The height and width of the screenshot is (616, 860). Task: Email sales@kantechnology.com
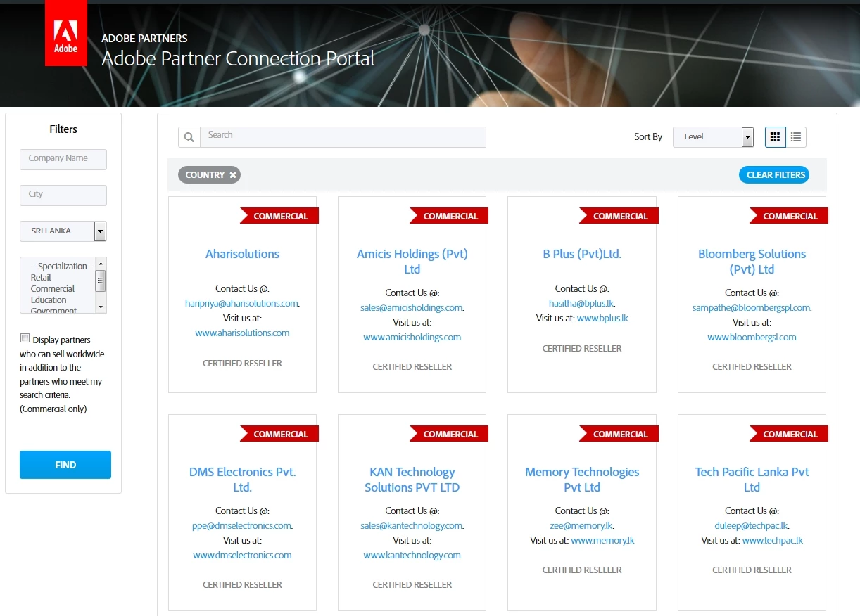(411, 525)
